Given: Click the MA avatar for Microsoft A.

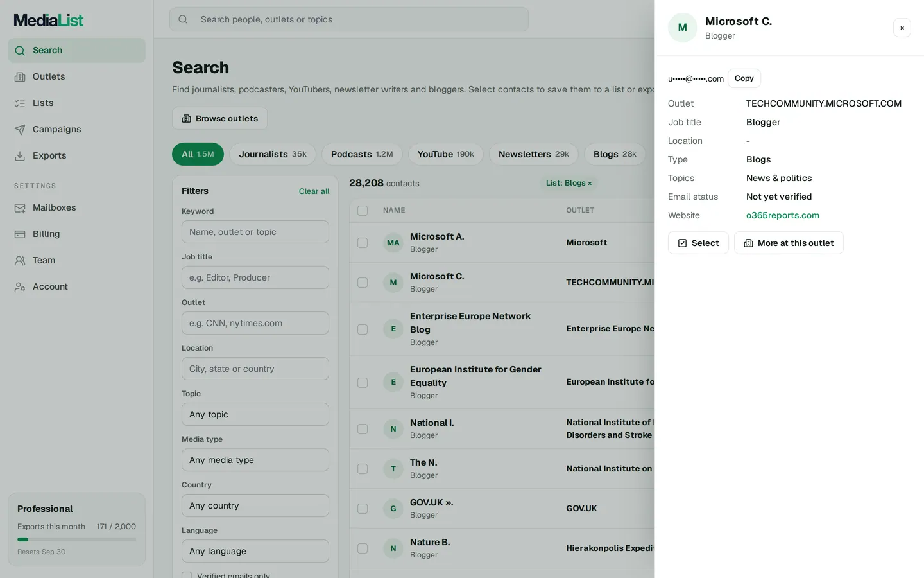Looking at the screenshot, I should click(x=393, y=243).
